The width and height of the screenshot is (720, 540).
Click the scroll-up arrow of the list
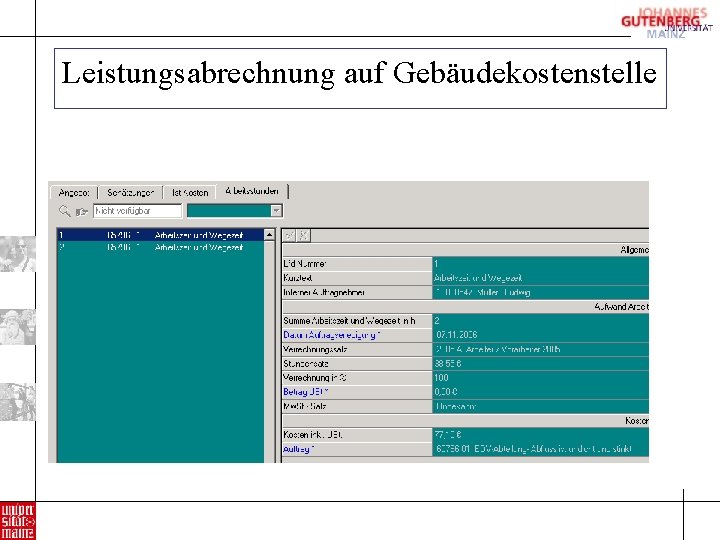point(269,235)
